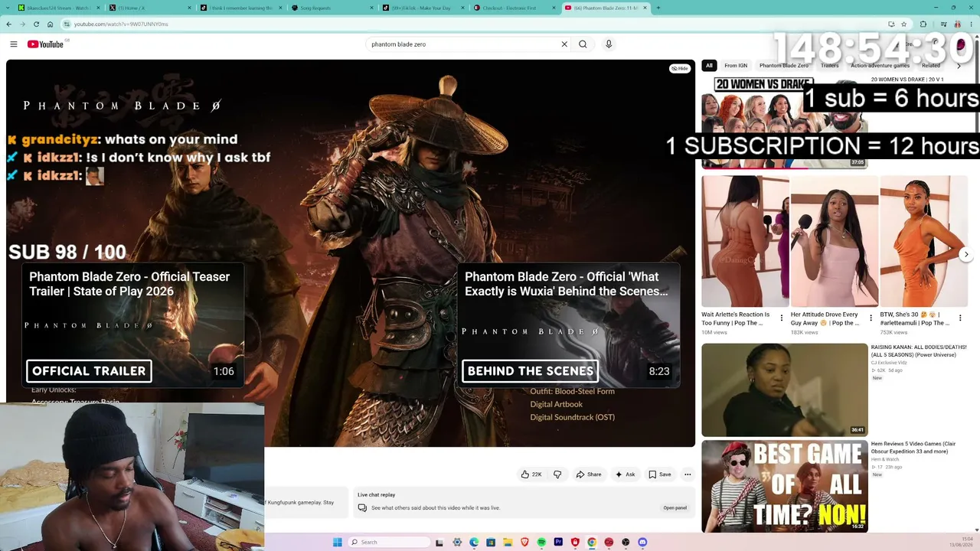This screenshot has height=551, width=980.
Task: Select the Related filter chip
Action: point(931,66)
